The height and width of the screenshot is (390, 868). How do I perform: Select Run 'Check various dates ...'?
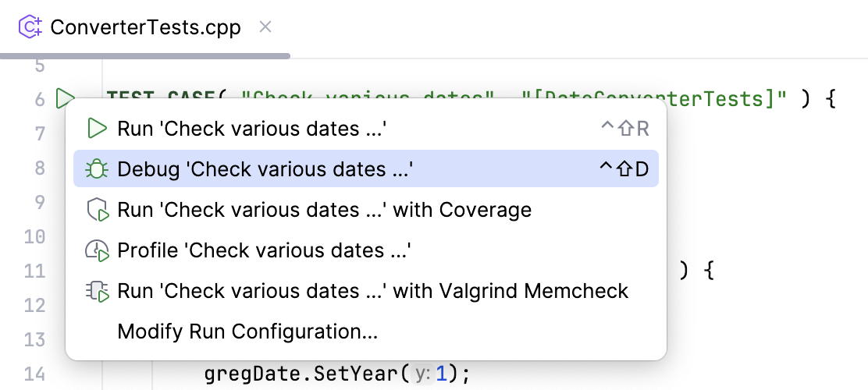tap(252, 129)
